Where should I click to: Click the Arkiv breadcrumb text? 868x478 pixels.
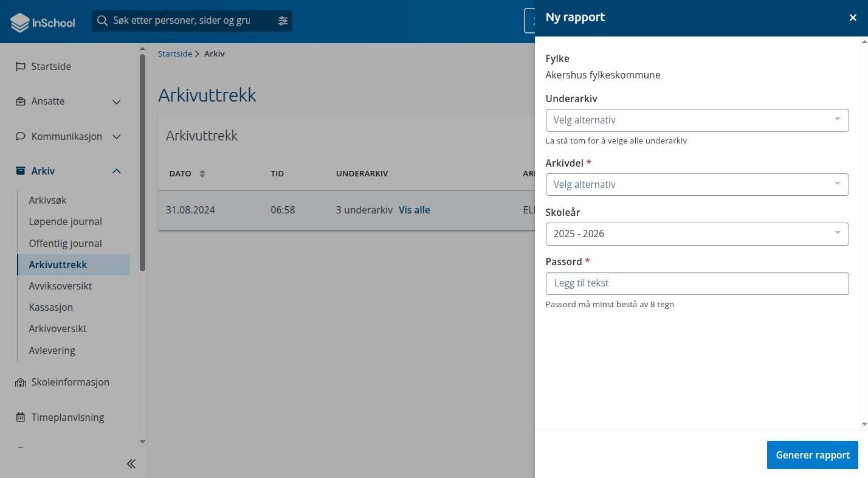(x=215, y=54)
